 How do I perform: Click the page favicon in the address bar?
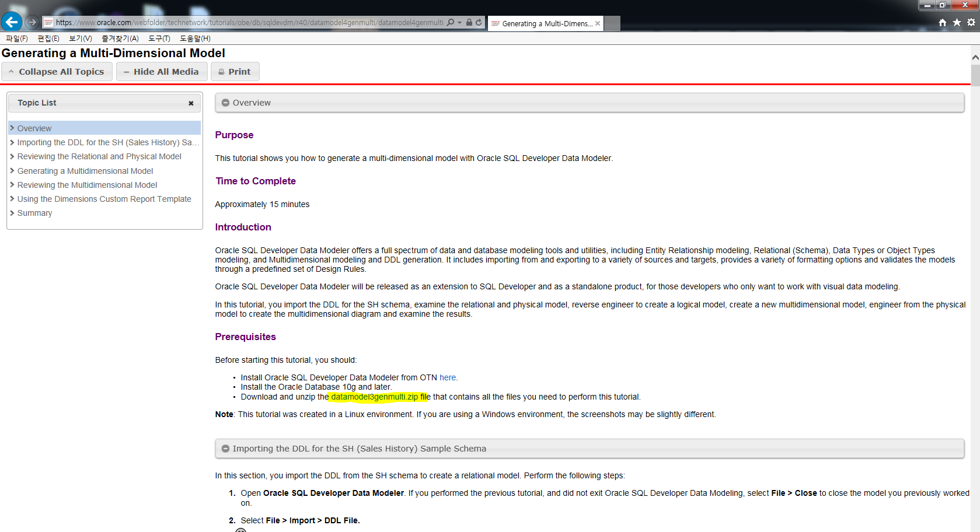pos(48,22)
